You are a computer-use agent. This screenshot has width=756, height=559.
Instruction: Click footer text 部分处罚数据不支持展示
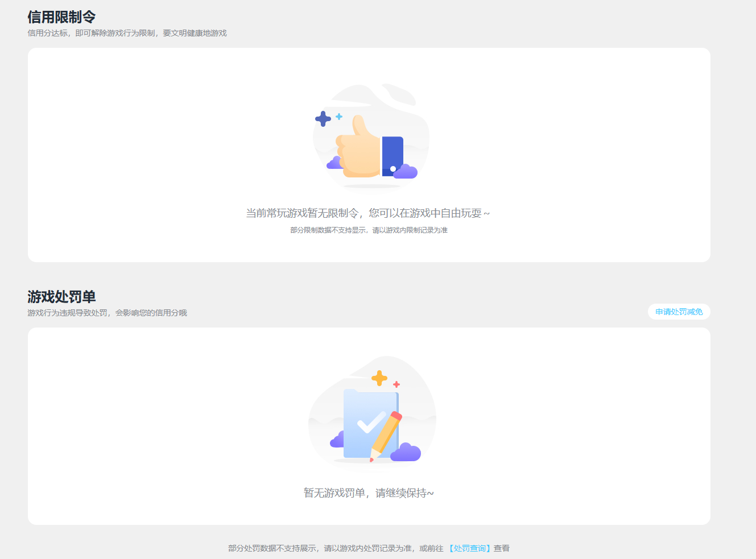272,548
